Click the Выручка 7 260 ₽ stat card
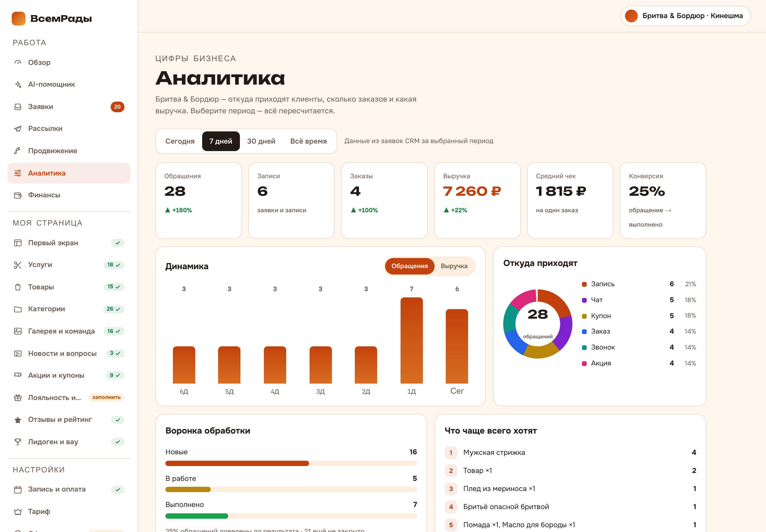This screenshot has width=766, height=532. click(x=477, y=201)
